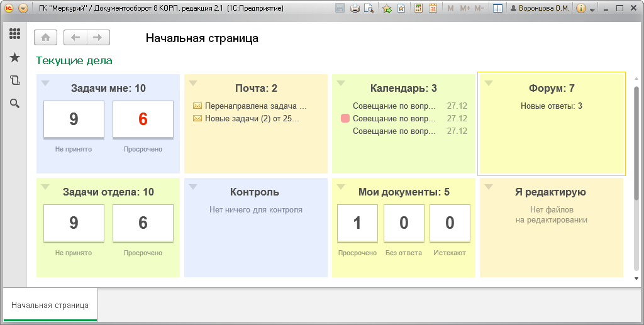Click envelope icon beside Перенаправлена задача
The height and width of the screenshot is (325, 644).
(197, 106)
